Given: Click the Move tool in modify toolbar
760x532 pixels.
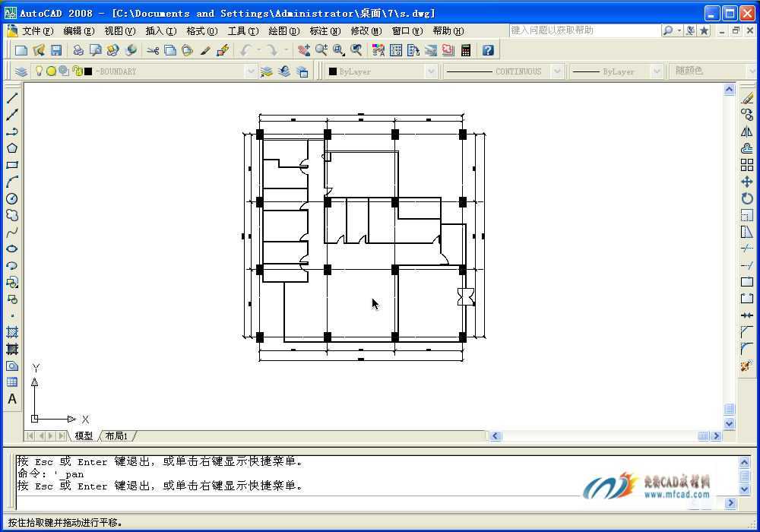Looking at the screenshot, I should [747, 182].
